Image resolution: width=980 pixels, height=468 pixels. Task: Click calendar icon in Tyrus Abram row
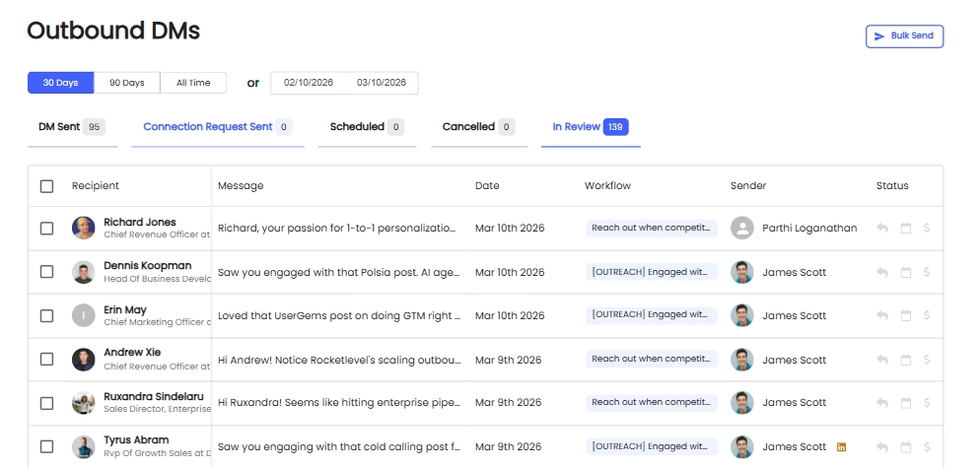tap(906, 446)
